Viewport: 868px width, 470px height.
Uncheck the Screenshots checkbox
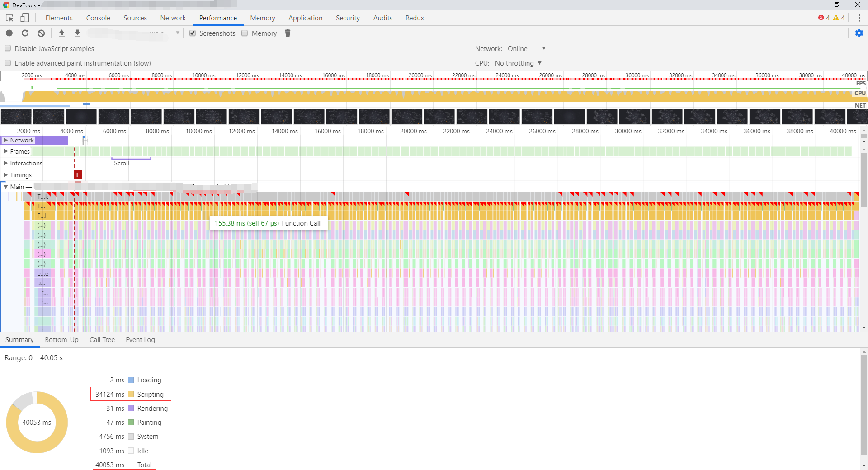[193, 33]
